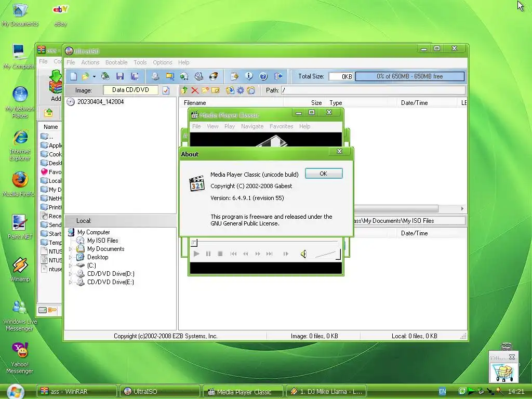The width and height of the screenshot is (532, 399).
Task: Toggle the boot information checkmark icon next to Data CD/DVD
Action: 166,90
